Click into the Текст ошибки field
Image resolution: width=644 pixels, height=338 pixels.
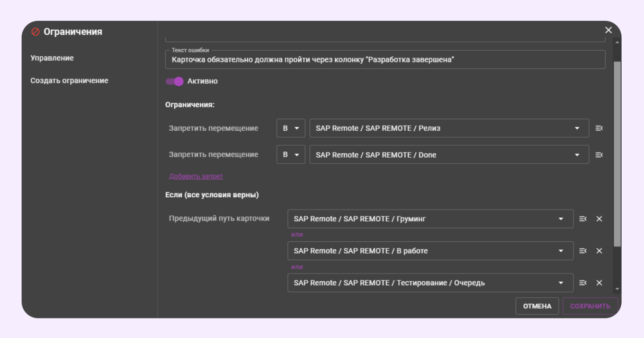(385, 60)
